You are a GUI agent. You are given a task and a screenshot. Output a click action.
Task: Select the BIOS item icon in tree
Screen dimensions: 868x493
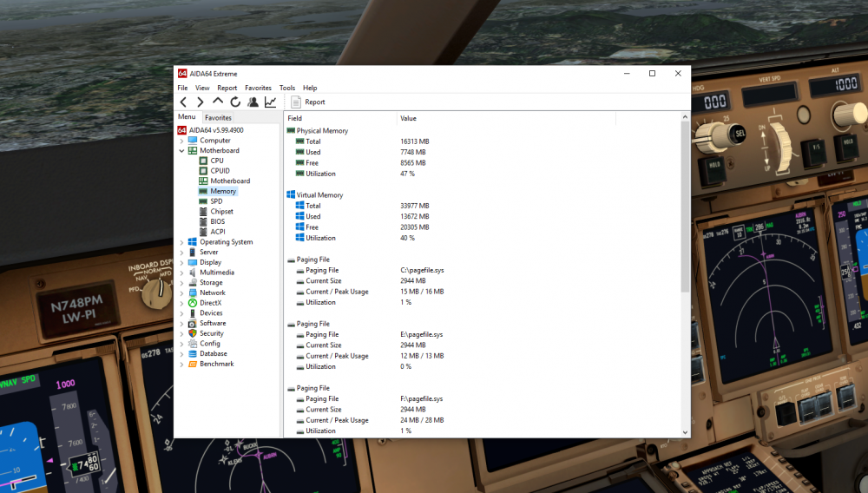click(203, 222)
